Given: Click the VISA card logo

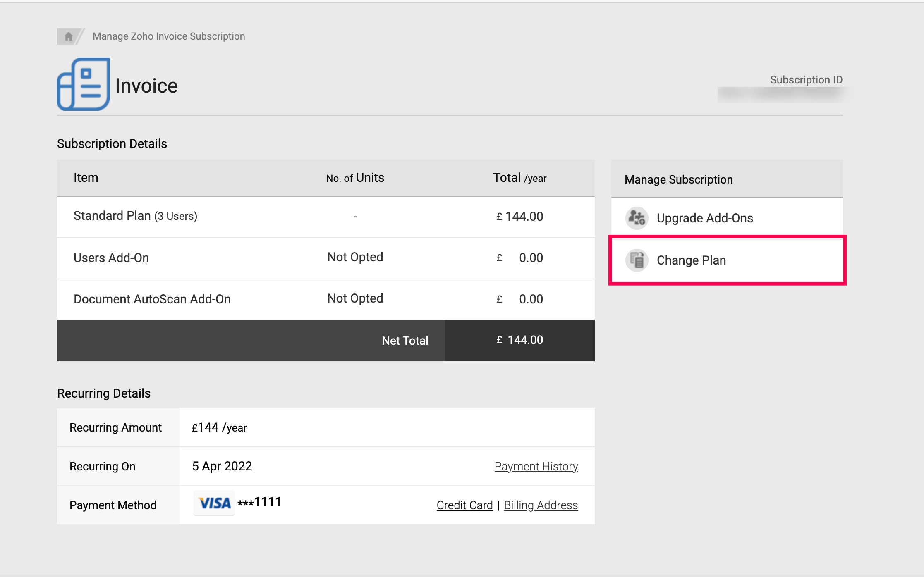Looking at the screenshot, I should (x=214, y=503).
